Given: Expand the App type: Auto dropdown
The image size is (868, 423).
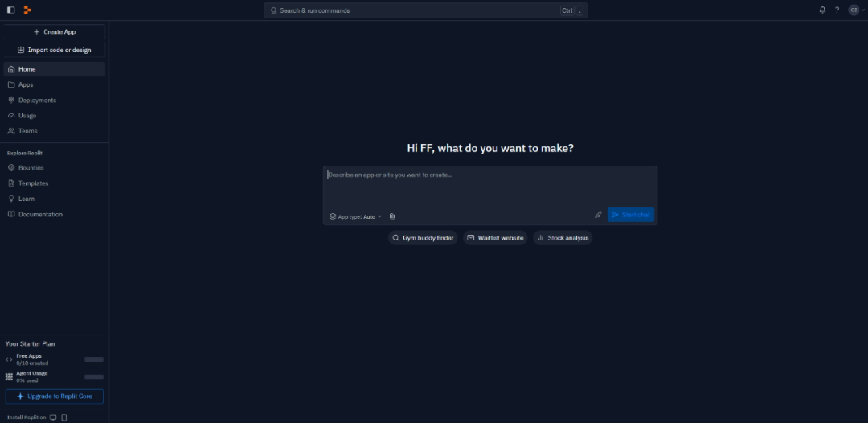Looking at the screenshot, I should [x=355, y=216].
